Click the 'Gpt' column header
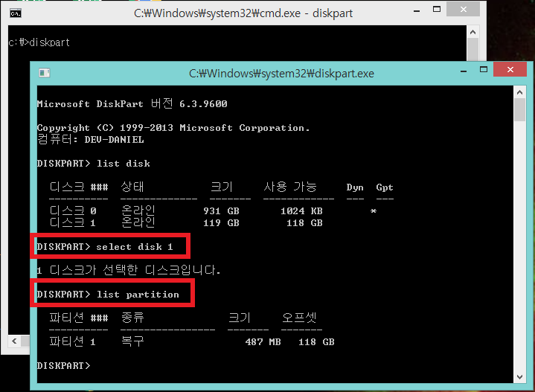The height and width of the screenshot is (392, 535). tap(385, 187)
